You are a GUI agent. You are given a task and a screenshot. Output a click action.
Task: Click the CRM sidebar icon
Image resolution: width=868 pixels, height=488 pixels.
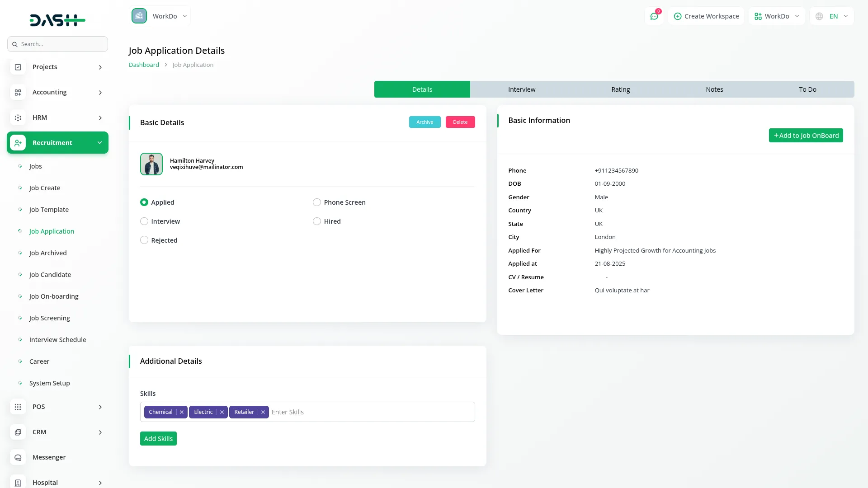(18, 432)
